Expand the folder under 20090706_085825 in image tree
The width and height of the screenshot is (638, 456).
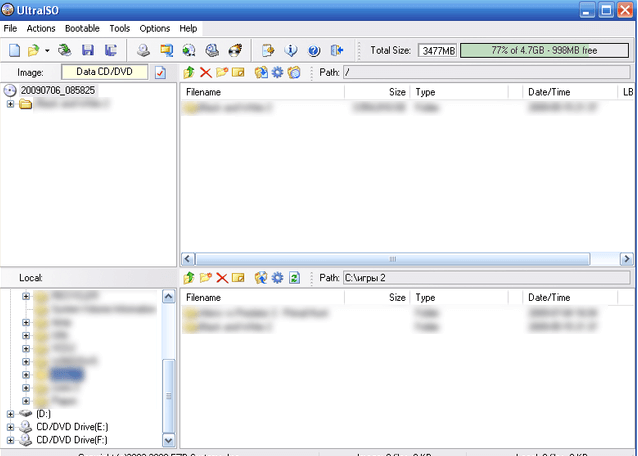pyautogui.click(x=11, y=104)
